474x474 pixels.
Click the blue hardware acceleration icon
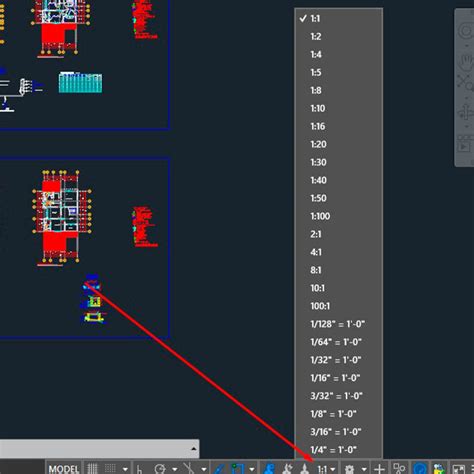pyautogui.click(x=420, y=469)
